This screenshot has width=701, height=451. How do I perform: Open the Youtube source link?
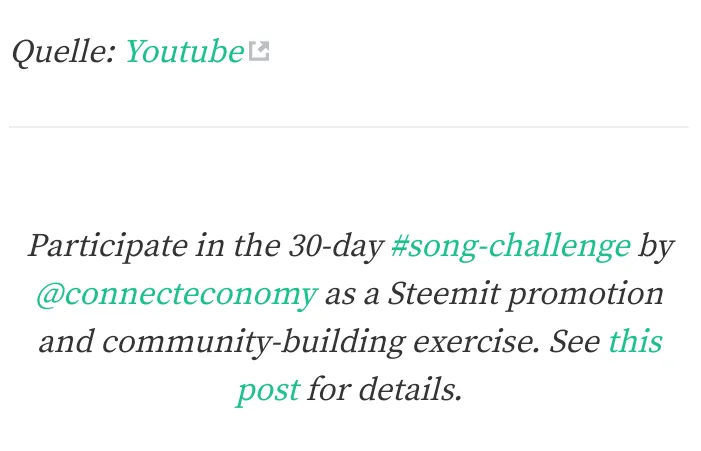pyautogui.click(x=185, y=51)
